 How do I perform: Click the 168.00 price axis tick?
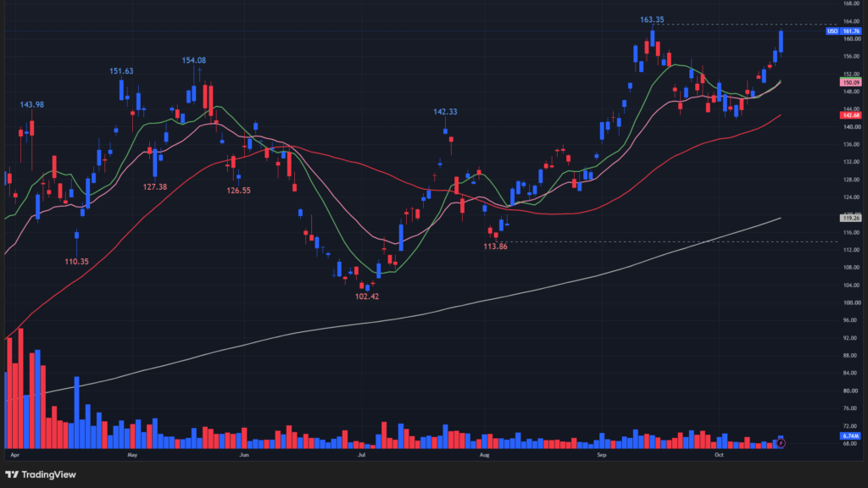click(852, 3)
